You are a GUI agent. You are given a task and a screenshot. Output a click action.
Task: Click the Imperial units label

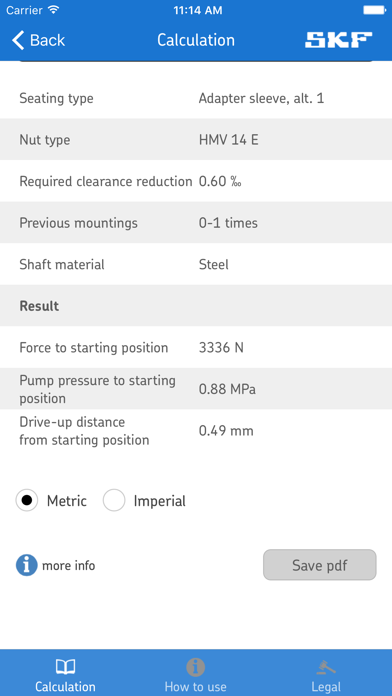(x=159, y=501)
